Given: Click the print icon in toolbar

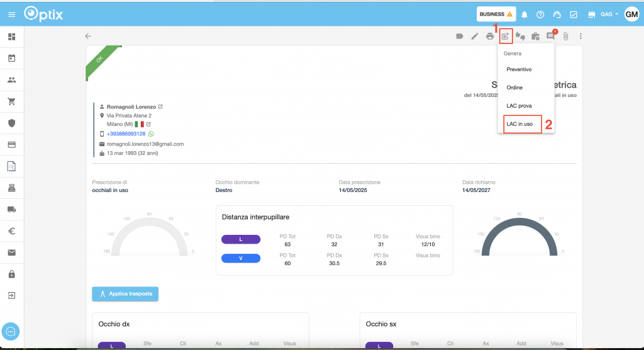Looking at the screenshot, I should click(490, 37).
